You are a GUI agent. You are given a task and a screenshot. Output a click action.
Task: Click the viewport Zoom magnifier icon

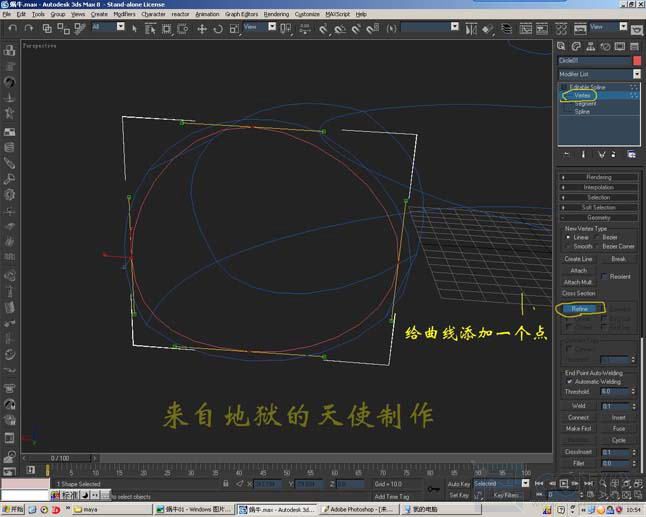tap(603, 483)
